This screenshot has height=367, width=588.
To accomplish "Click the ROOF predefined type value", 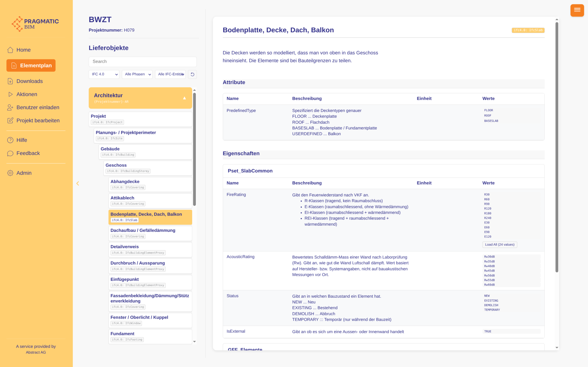I will coord(488,116).
